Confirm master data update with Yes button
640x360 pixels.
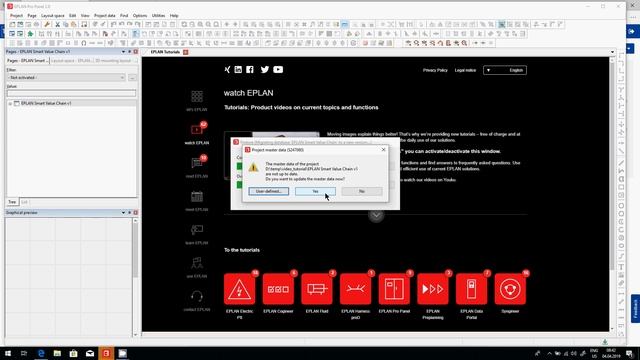(x=315, y=191)
